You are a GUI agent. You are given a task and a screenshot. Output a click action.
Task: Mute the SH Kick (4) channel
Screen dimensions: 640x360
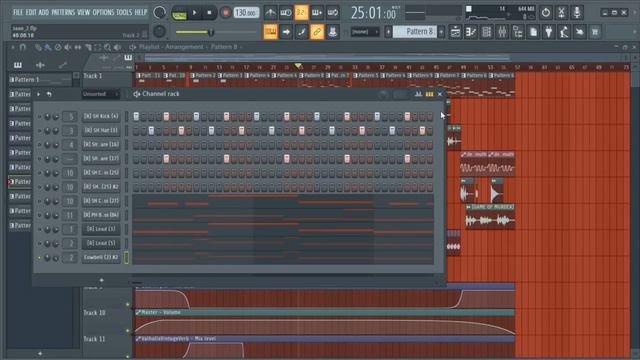point(40,117)
